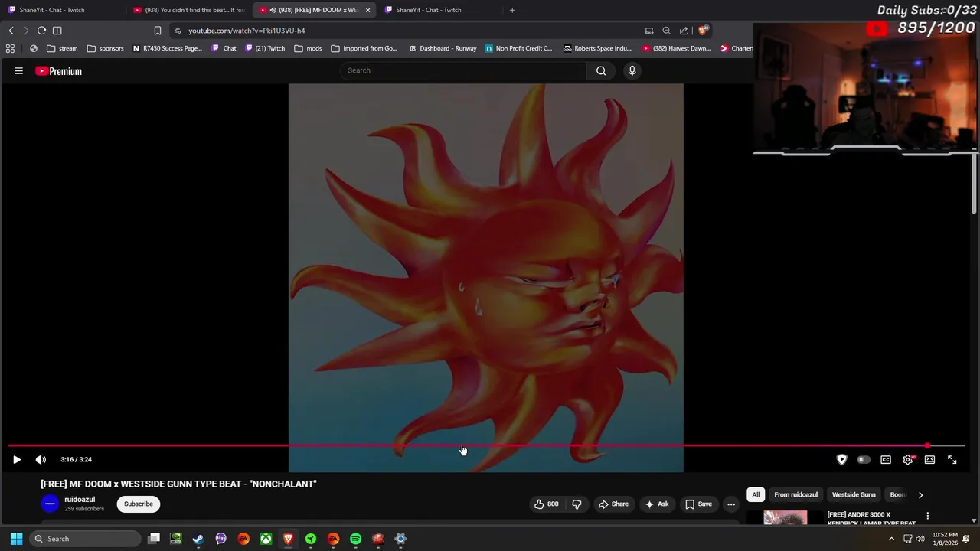Open Spotify from the taskbar
Viewport: 980px width, 551px height.
(x=355, y=539)
